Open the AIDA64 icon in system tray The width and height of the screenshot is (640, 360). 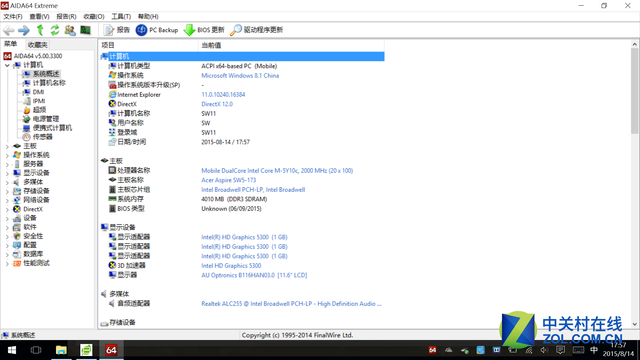coord(432,350)
